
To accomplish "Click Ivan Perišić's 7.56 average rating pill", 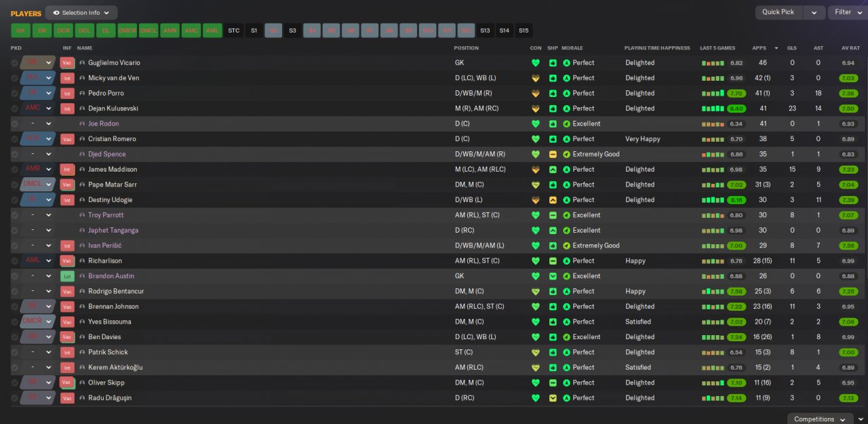I will pyautogui.click(x=848, y=246).
